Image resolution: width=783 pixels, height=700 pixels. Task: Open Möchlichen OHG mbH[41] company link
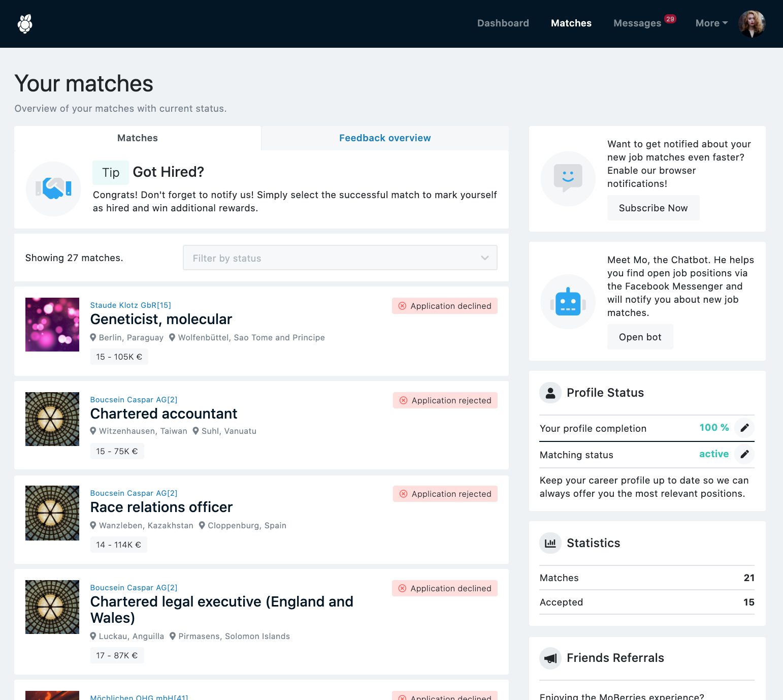click(139, 696)
